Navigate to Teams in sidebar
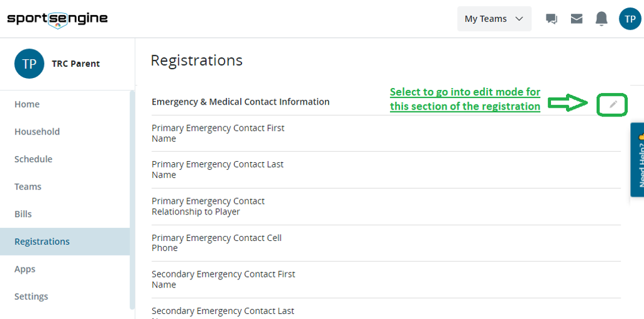This screenshot has height=319, width=644. pos(28,187)
